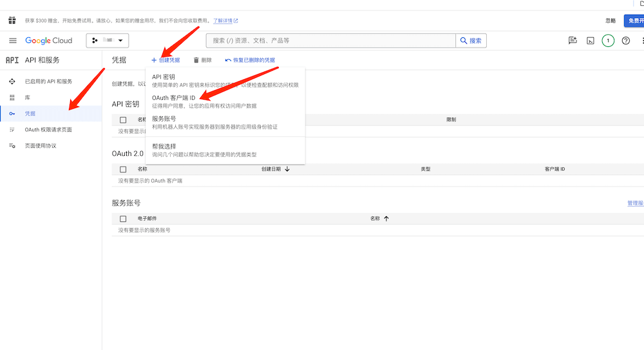Open the help question mark icon
The width and height of the screenshot is (644, 350).
(x=625, y=41)
